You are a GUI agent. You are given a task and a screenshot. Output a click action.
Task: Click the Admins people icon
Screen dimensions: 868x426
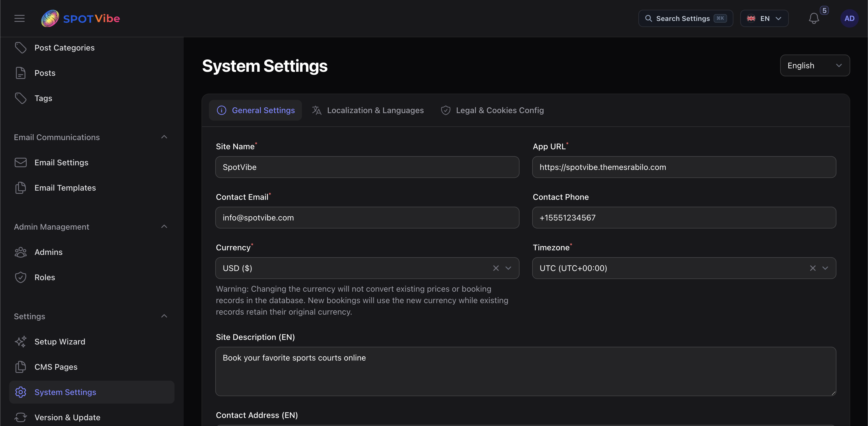pos(21,252)
